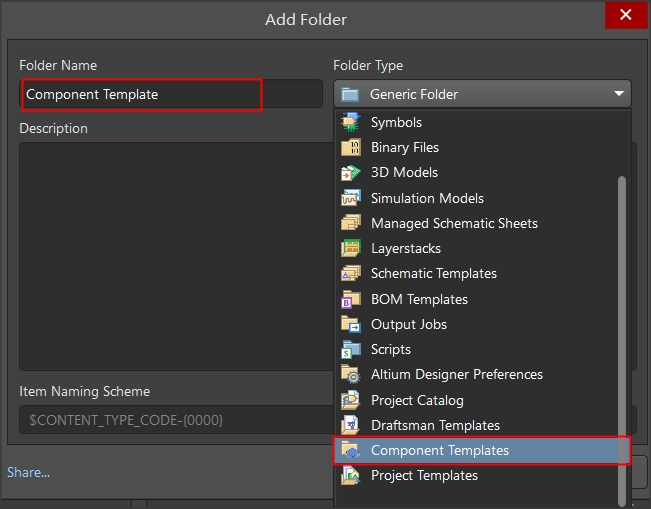Select the Simulation Models icon

[x=351, y=198]
